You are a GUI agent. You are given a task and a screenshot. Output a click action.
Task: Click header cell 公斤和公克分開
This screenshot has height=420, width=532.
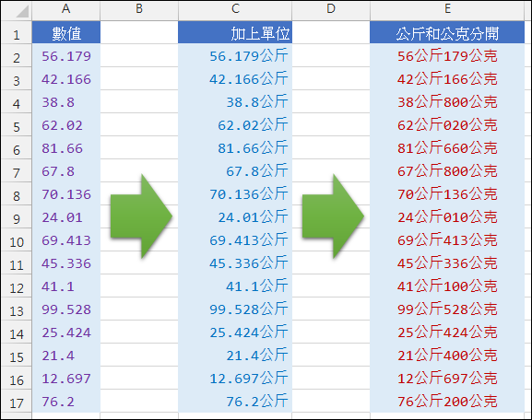click(447, 32)
